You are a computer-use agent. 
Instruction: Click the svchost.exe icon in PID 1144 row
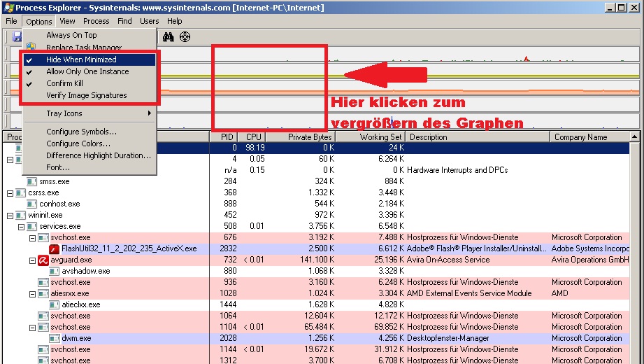(43, 349)
